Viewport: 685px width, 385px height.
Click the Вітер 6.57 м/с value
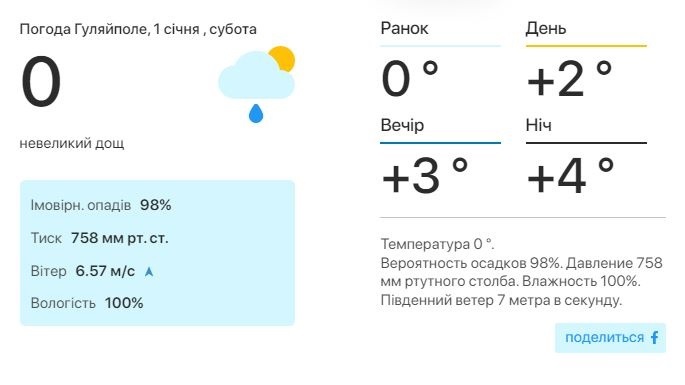coord(105,271)
